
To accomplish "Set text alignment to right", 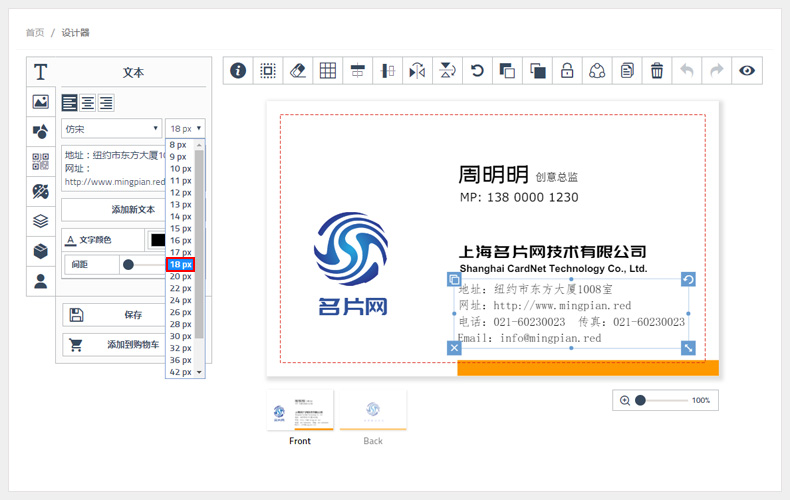I will point(106,103).
